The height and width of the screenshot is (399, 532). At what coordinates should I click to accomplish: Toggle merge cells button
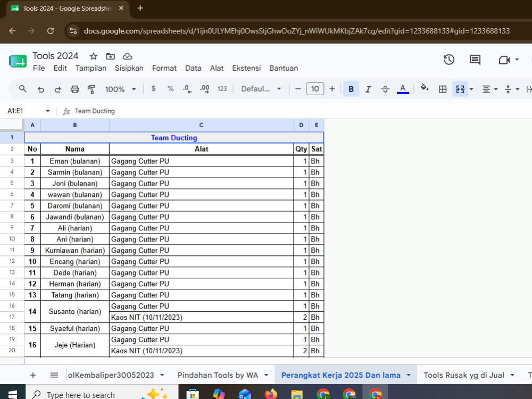[460, 89]
